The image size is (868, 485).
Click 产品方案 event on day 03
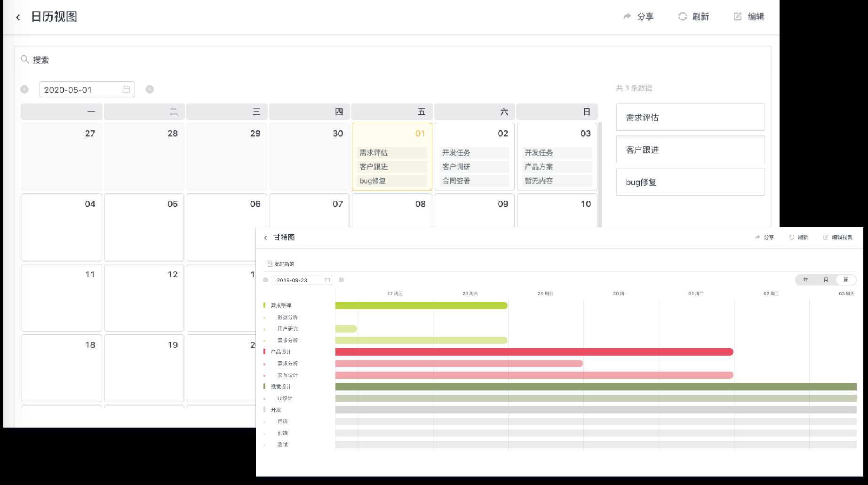coord(557,167)
